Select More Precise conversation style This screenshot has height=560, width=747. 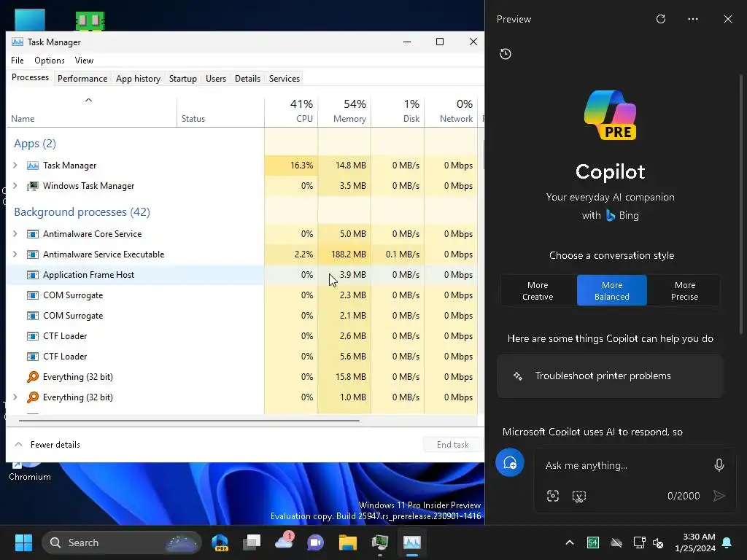[684, 290]
